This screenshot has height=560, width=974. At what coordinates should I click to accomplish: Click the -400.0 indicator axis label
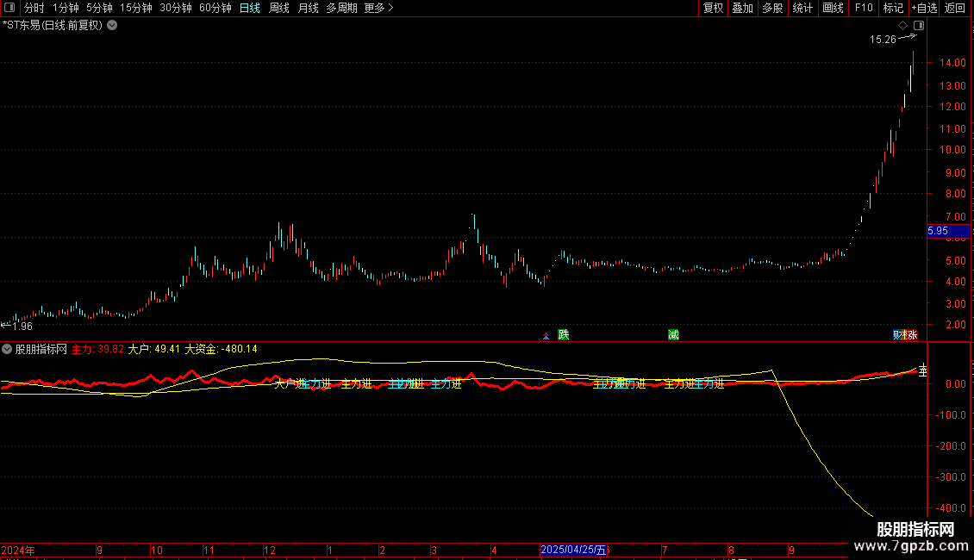(951, 507)
